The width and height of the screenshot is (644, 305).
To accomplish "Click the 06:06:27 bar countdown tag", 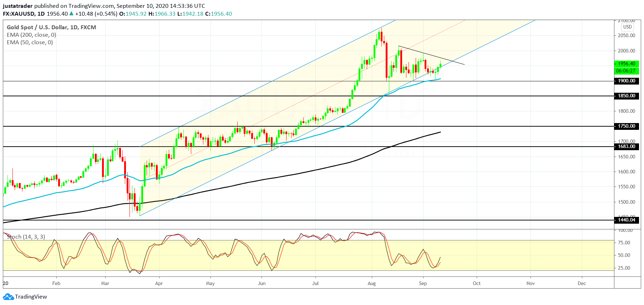I will (627, 71).
